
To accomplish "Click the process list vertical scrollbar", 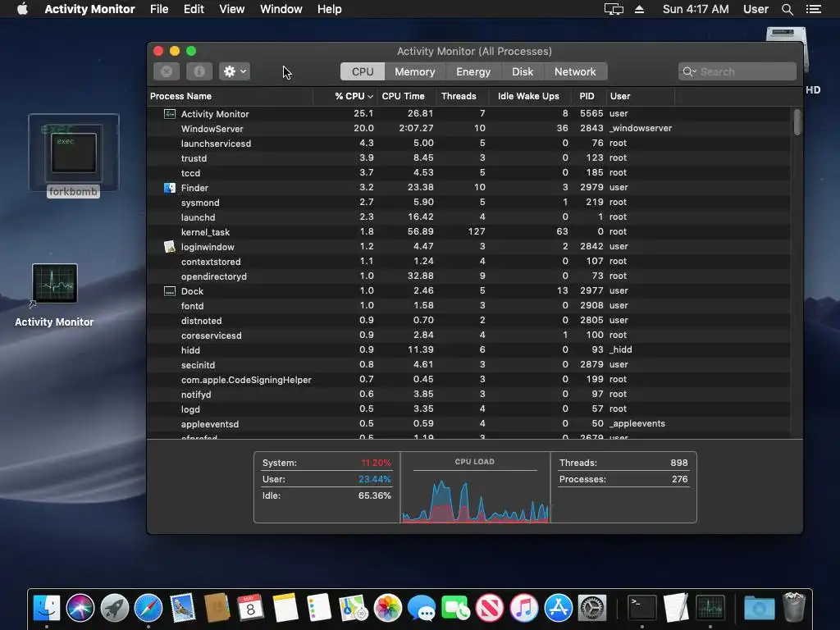I will tap(797, 122).
